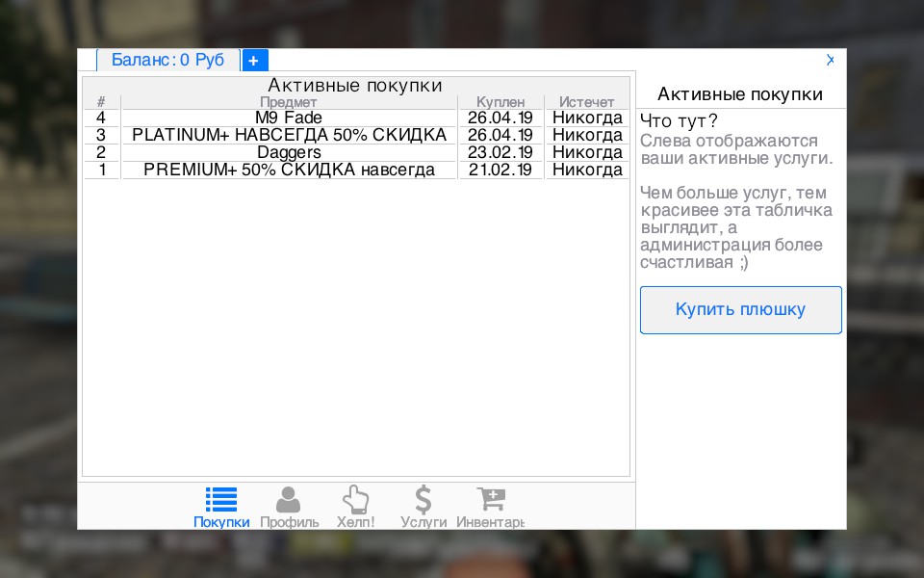
Task: Select the M9 Fade purchase row
Action: (x=288, y=118)
